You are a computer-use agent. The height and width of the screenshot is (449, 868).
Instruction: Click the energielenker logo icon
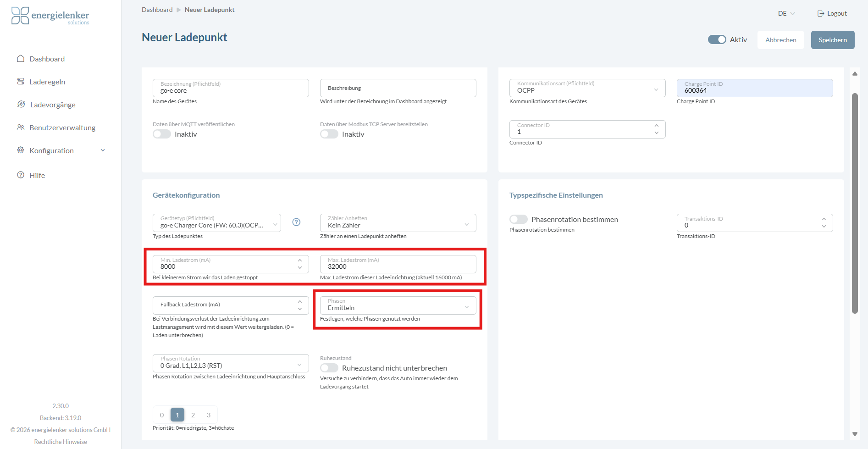coord(20,16)
